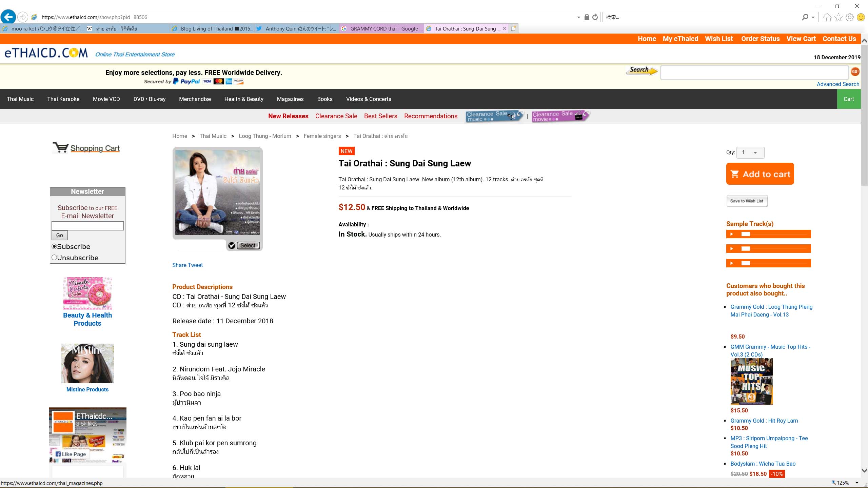Screen dimensions: 868x488
Task: Switch to Blog Living of Thailand tab
Action: tap(212, 28)
